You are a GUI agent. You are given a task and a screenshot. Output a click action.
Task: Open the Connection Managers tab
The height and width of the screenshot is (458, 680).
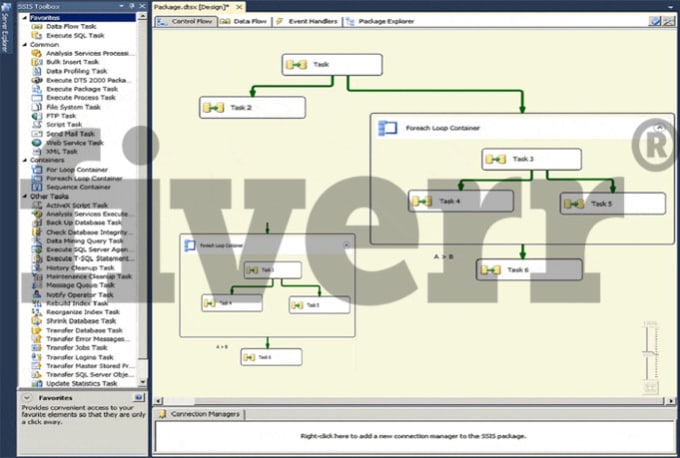(200, 414)
